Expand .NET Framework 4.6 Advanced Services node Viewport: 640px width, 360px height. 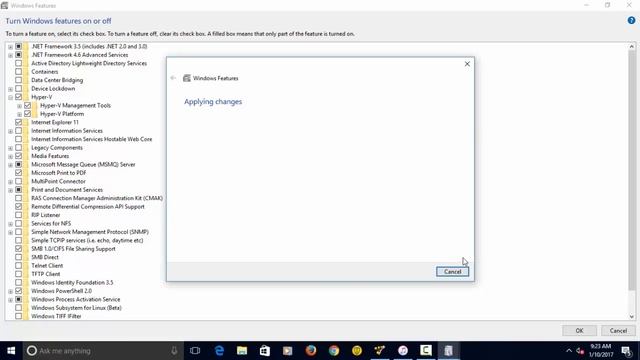point(10,55)
